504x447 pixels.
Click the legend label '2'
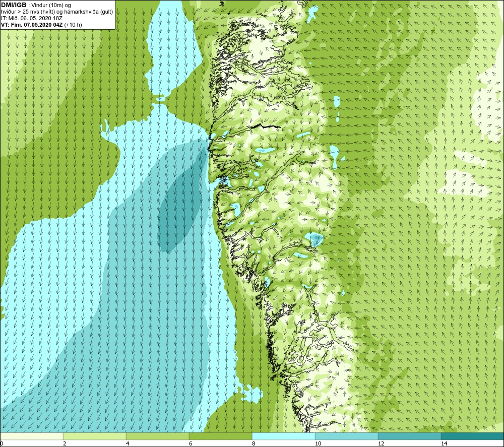65,443
